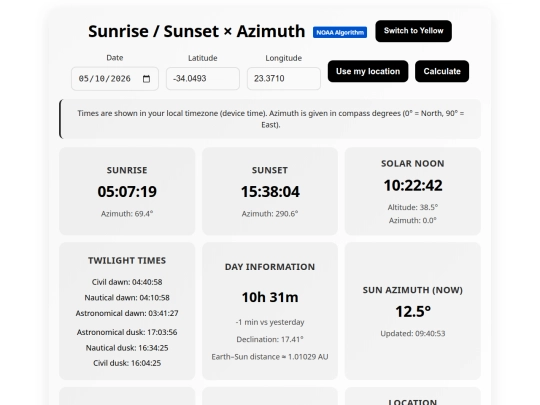Click the Day Information card
Viewport: 540px width, 405px height.
pos(270,311)
